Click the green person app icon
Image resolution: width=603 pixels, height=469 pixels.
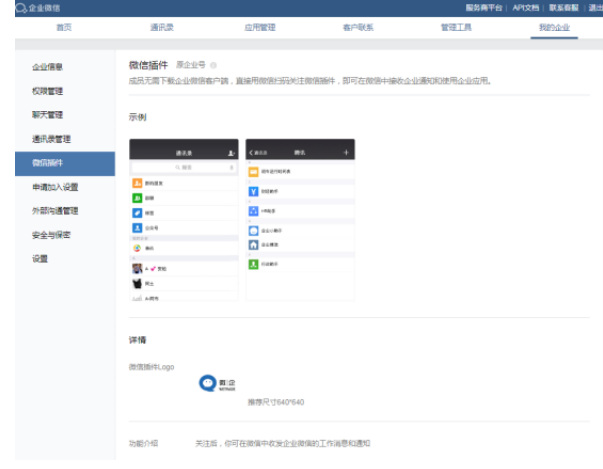click(253, 264)
